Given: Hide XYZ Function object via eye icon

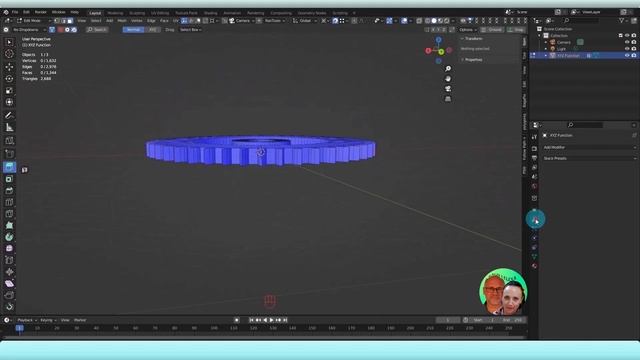Looking at the screenshot, I should click(627, 55).
